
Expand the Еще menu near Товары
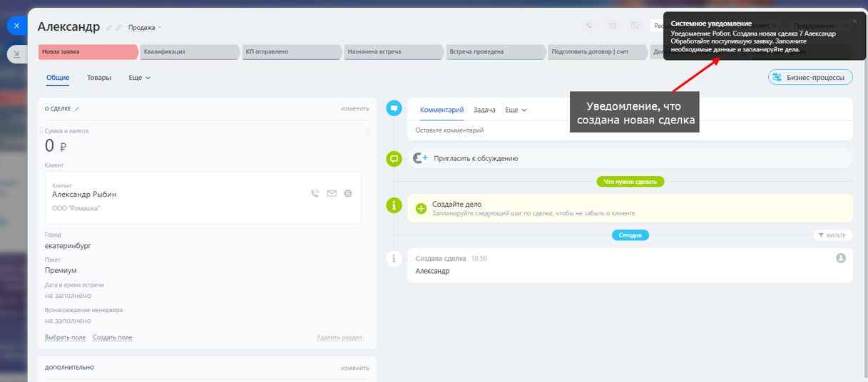click(x=140, y=78)
